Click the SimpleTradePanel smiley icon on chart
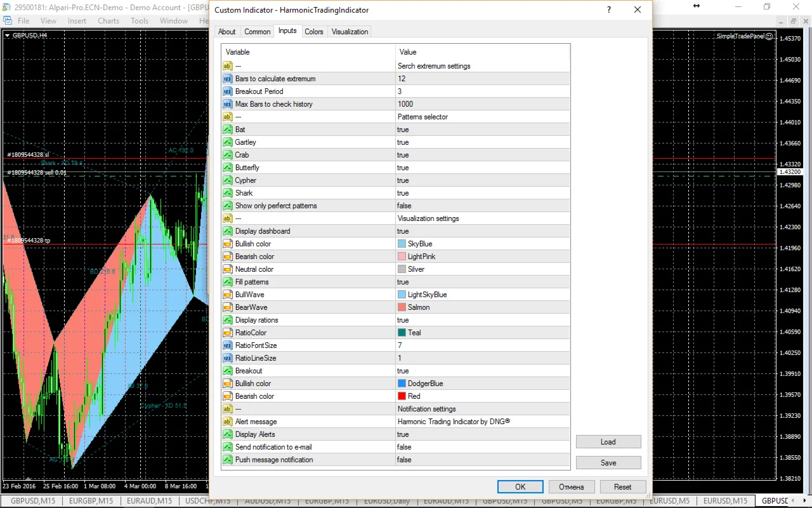 click(x=769, y=36)
